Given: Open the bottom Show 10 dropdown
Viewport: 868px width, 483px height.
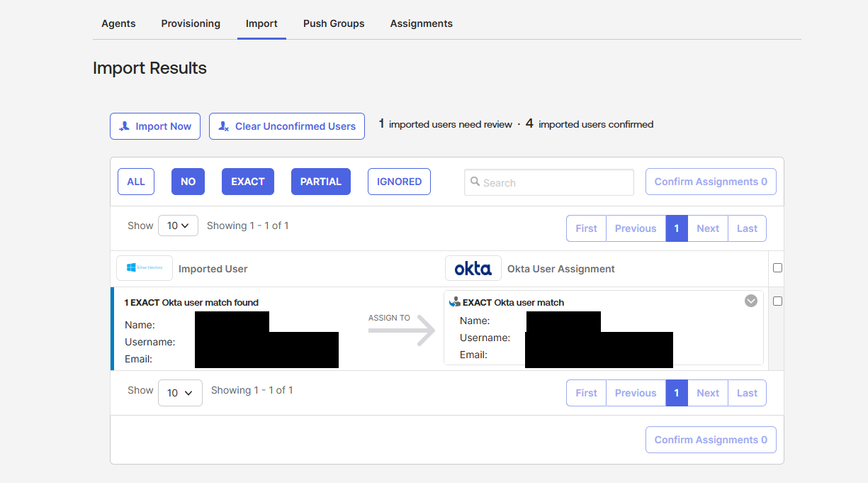Looking at the screenshot, I should (x=180, y=393).
